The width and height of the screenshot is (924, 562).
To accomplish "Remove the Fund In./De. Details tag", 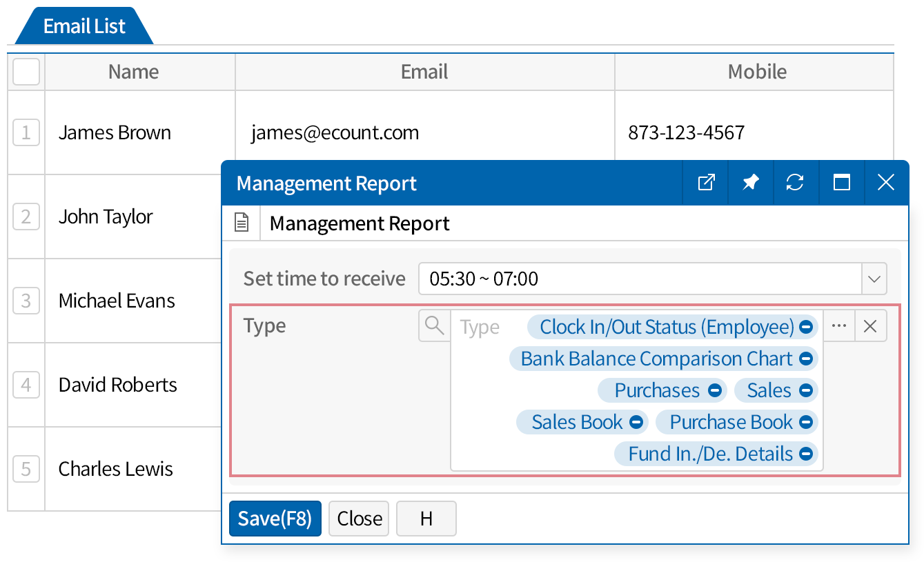I will tap(805, 454).
